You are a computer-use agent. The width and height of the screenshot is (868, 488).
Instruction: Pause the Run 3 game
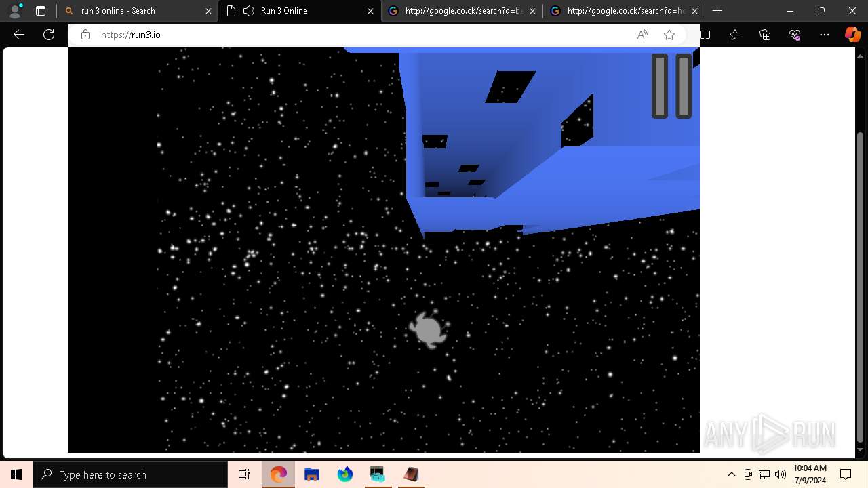coord(671,86)
